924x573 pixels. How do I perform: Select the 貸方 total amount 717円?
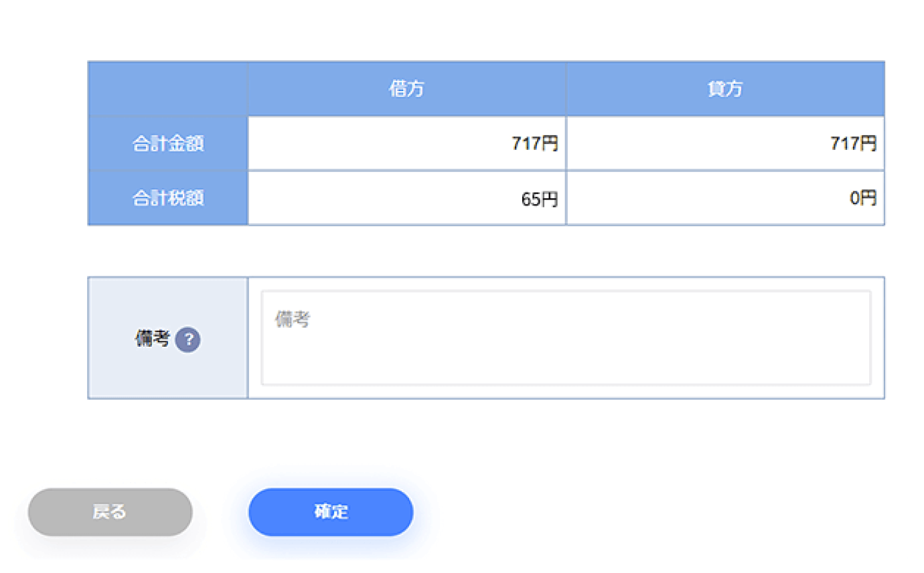click(x=853, y=143)
